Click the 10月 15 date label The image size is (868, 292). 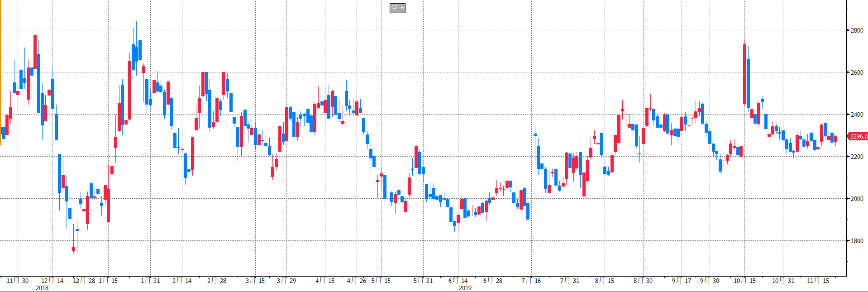[x=744, y=281]
